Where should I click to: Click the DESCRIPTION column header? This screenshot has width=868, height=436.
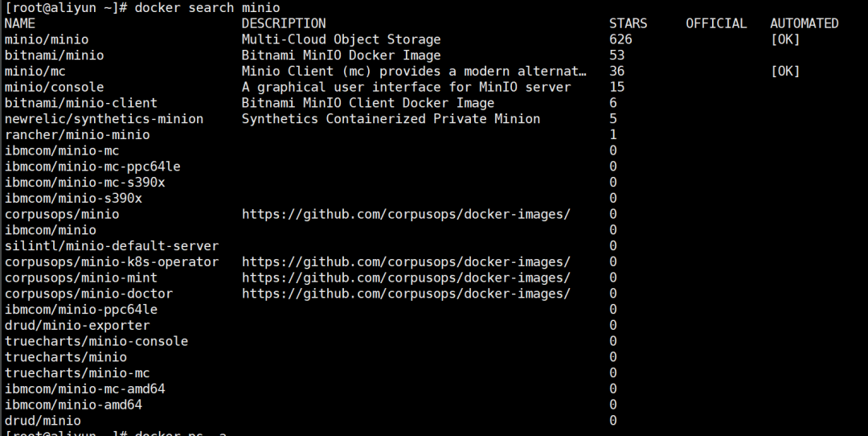tap(284, 23)
